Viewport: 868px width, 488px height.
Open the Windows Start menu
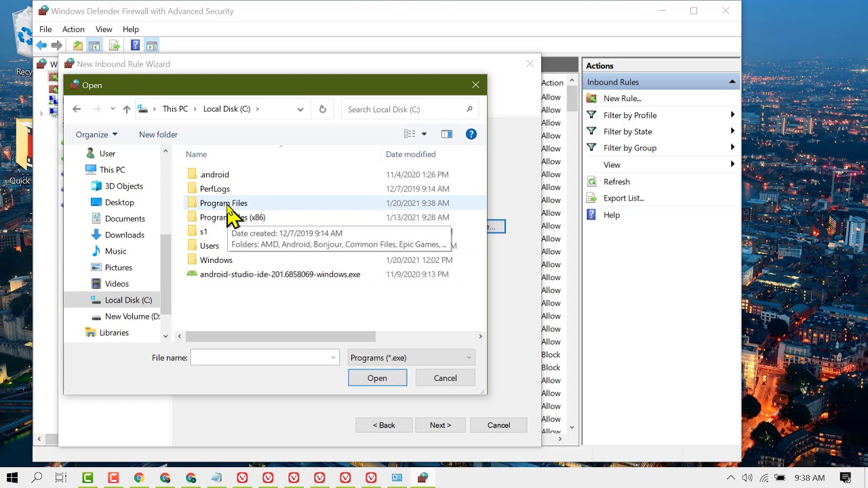point(12,478)
